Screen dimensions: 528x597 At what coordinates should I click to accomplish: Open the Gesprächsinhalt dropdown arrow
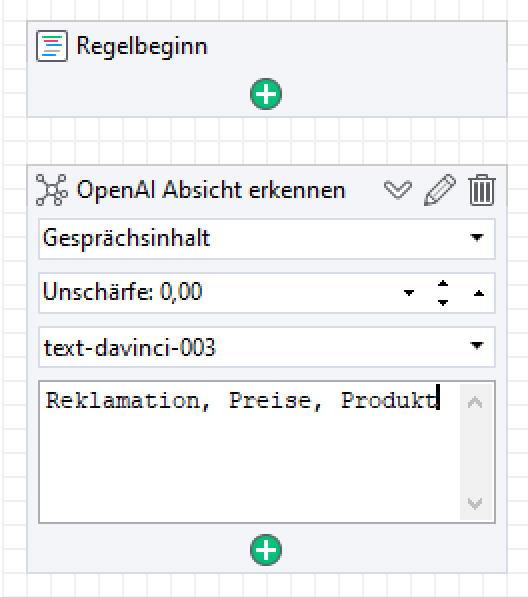coord(477,238)
